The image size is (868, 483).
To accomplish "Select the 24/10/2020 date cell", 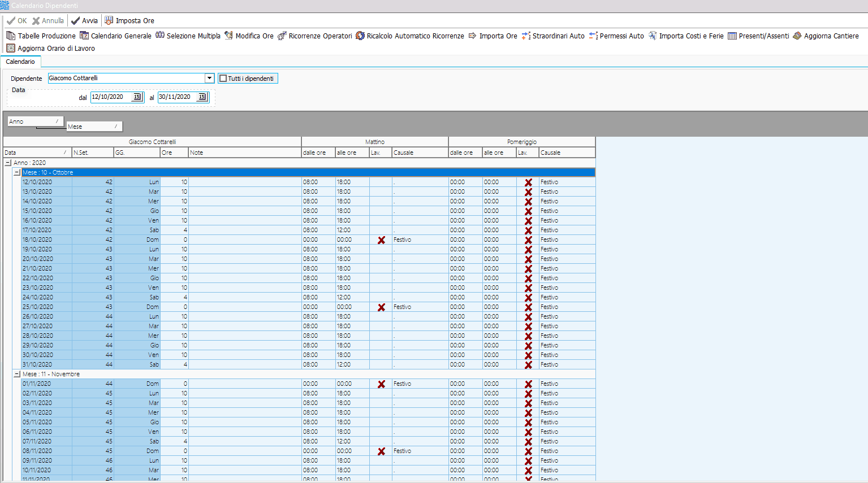I will tap(46, 297).
